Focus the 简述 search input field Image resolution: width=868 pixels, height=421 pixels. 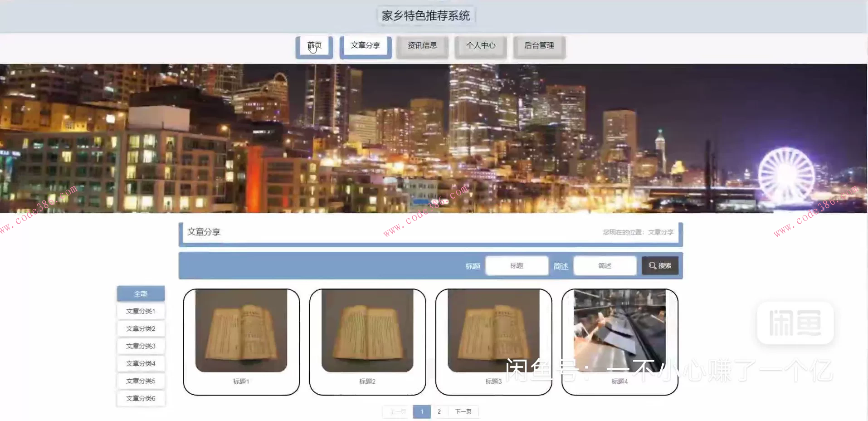tap(605, 266)
